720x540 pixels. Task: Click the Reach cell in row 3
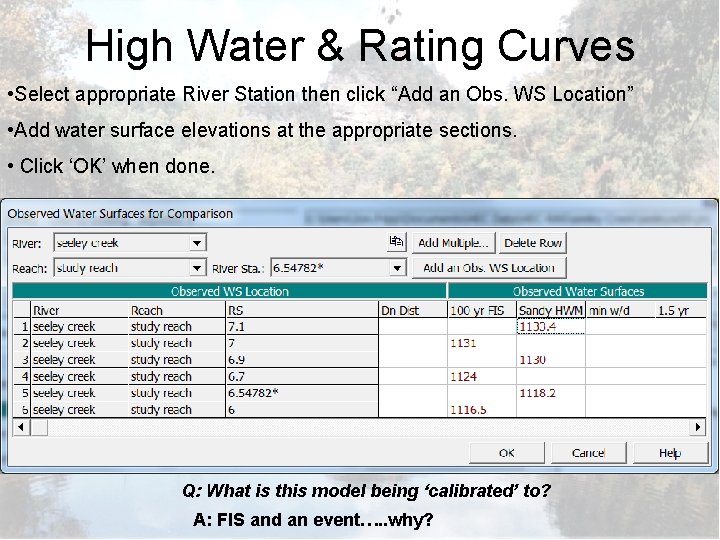point(177,360)
